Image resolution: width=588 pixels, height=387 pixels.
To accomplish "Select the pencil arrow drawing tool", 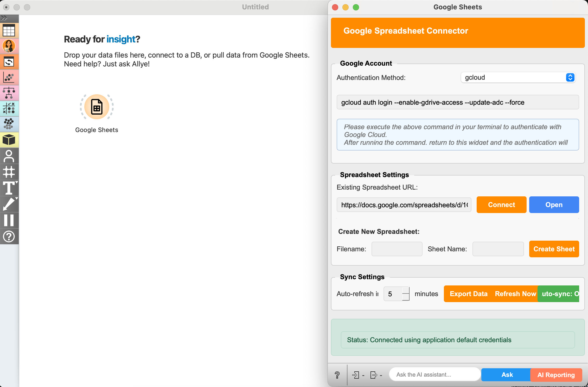I will coord(9,204).
